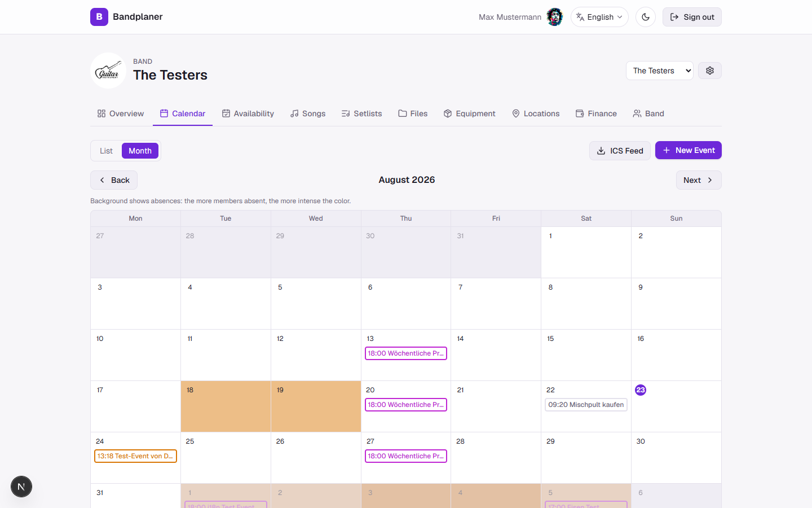Open Max Mustermann's profile avatar
Viewport: 812px width, 508px height.
click(555, 17)
